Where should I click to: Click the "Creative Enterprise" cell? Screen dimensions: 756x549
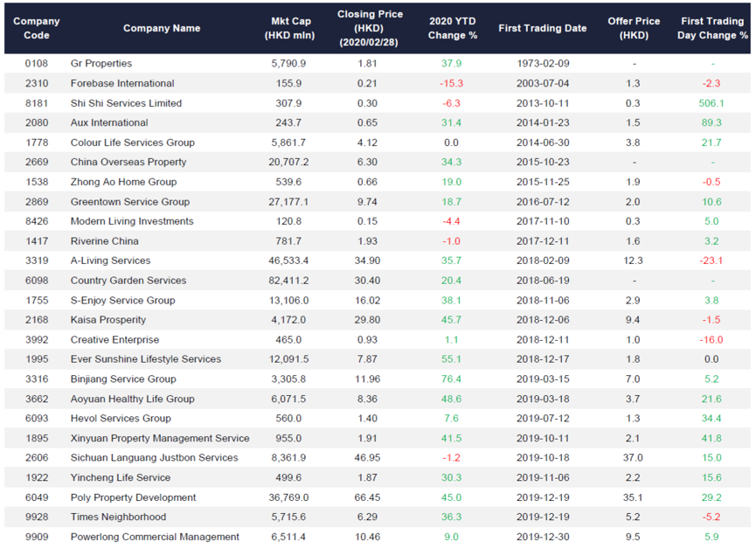click(114, 339)
